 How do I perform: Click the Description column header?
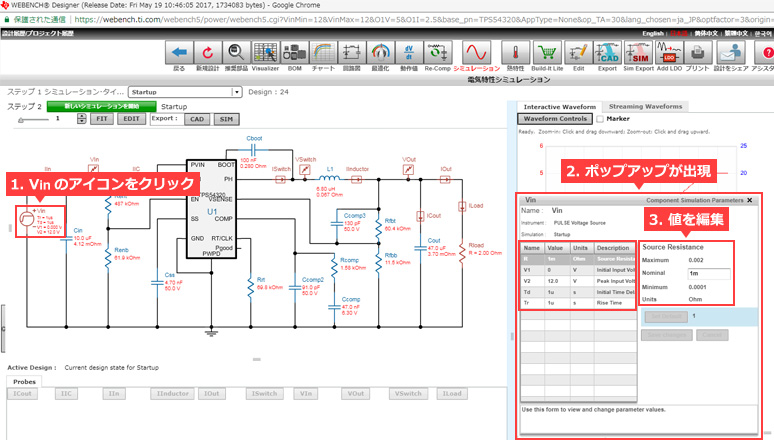(x=613, y=248)
